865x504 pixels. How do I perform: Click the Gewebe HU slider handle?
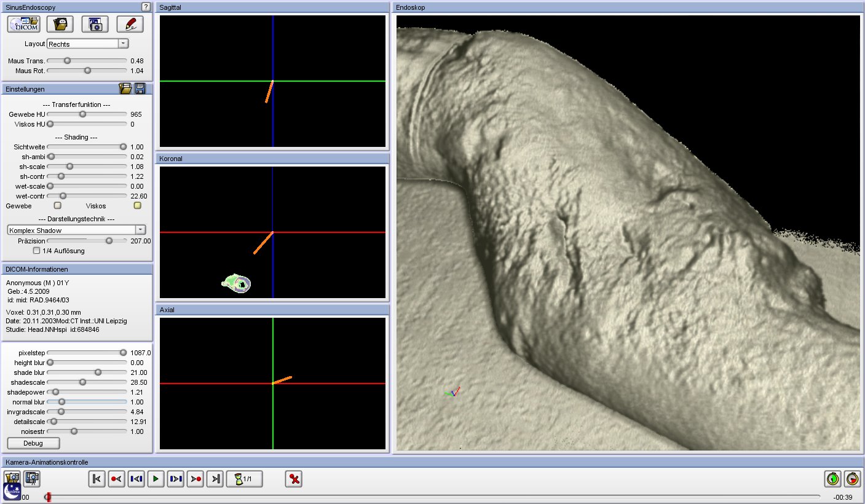coord(83,114)
